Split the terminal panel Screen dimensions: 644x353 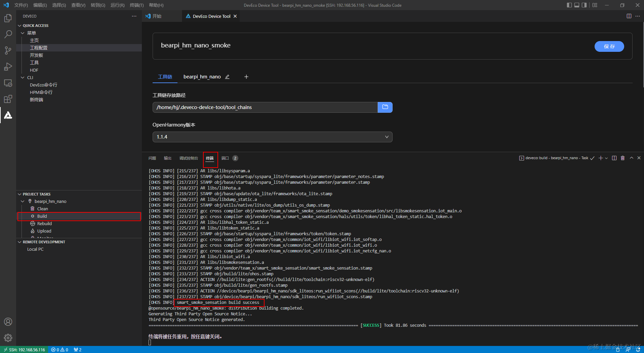(614, 158)
